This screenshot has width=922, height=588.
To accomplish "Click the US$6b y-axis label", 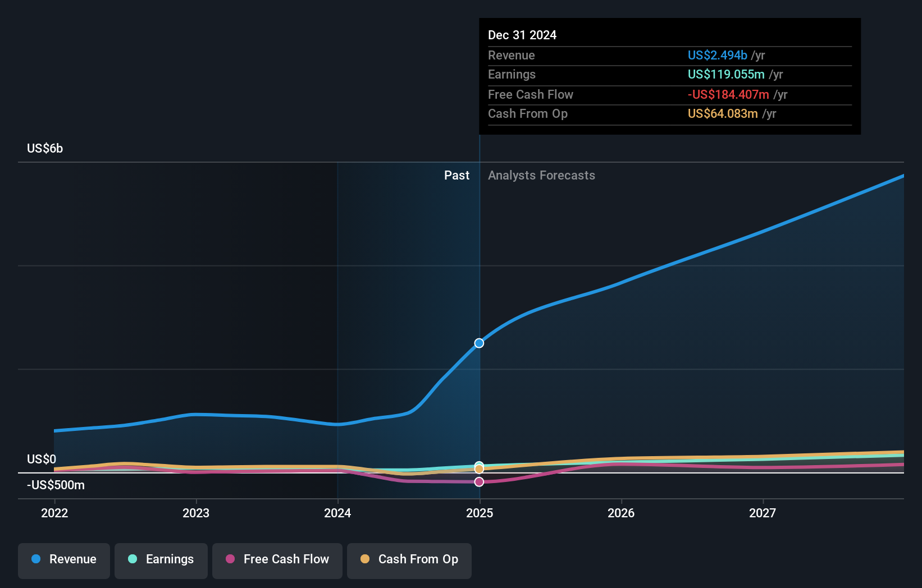I will 45,149.
